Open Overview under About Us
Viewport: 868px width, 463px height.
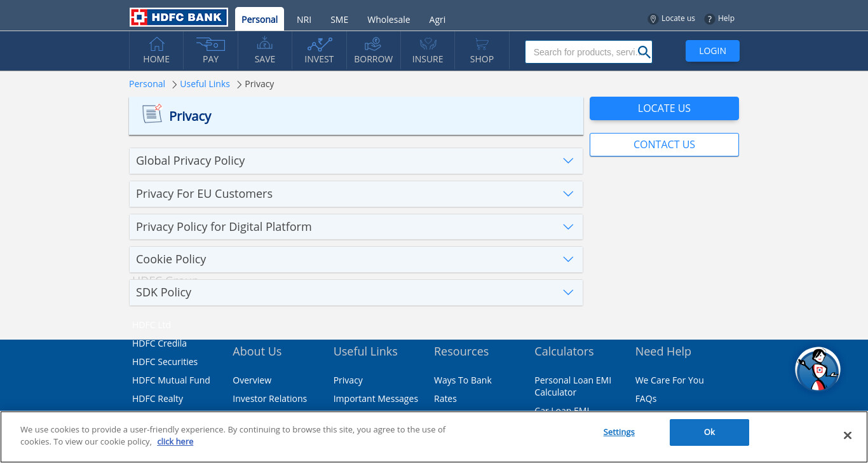252,380
